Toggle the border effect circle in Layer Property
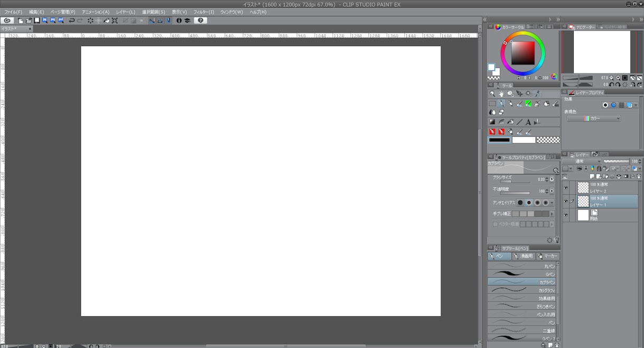The height and width of the screenshot is (348, 644). (605, 105)
